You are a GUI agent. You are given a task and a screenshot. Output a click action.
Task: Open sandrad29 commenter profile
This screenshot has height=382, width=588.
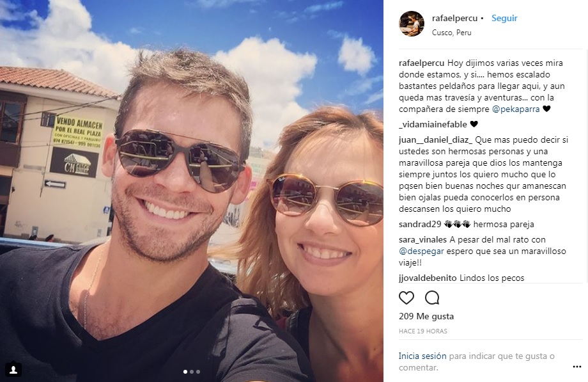(x=420, y=224)
